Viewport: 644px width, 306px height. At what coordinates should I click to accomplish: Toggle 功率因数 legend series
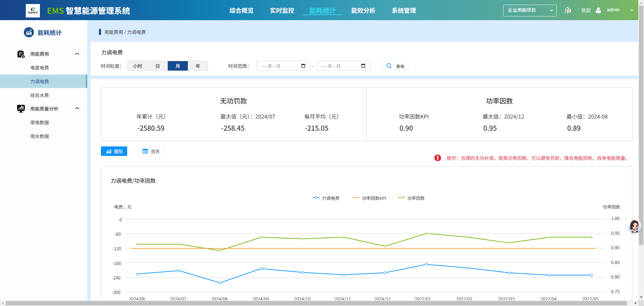[411, 198]
